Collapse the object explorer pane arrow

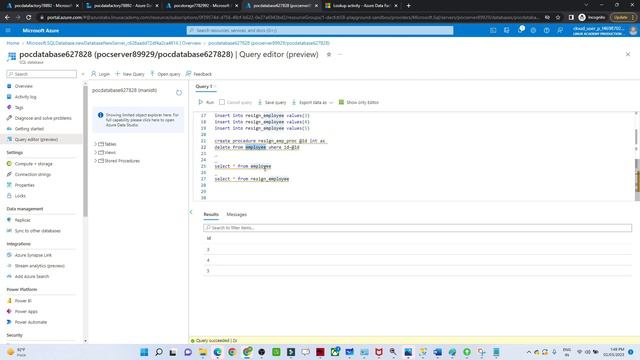tap(191, 212)
